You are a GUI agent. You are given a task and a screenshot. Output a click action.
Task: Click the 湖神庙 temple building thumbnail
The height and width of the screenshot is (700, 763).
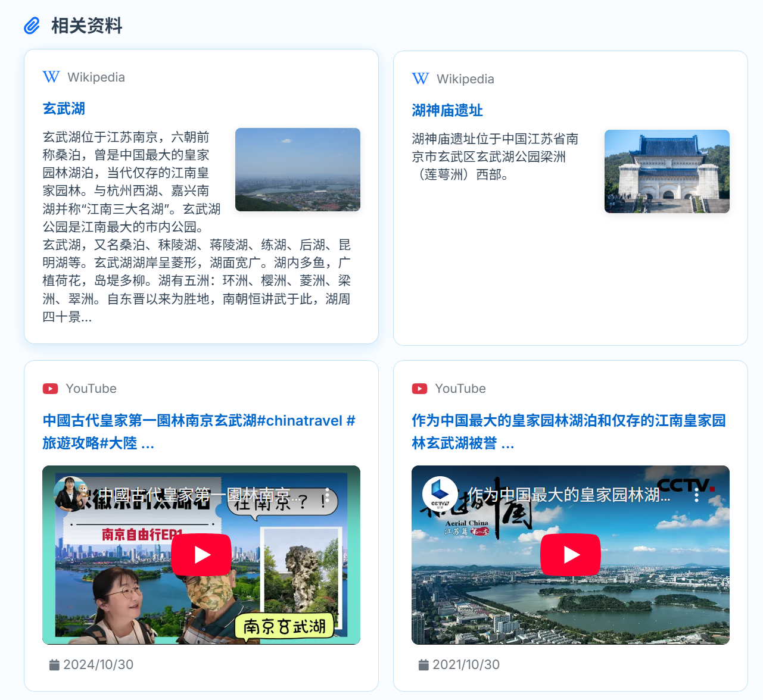coord(667,171)
